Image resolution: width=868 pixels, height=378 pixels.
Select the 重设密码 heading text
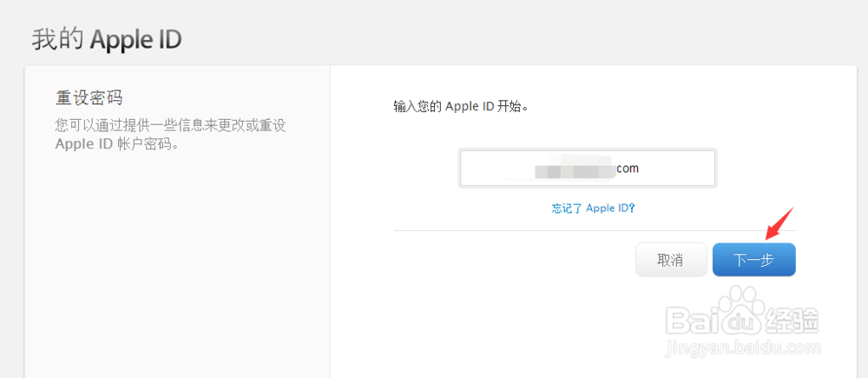click(x=89, y=98)
